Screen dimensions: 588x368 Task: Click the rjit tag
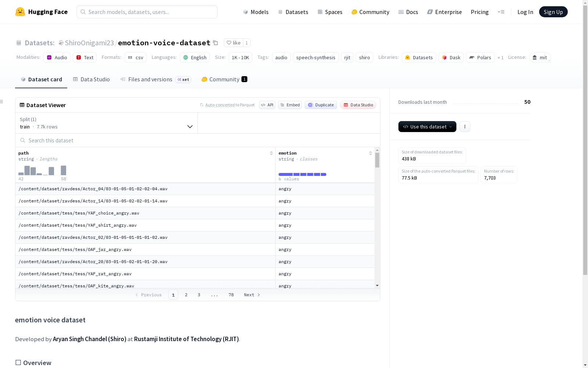pos(347,57)
